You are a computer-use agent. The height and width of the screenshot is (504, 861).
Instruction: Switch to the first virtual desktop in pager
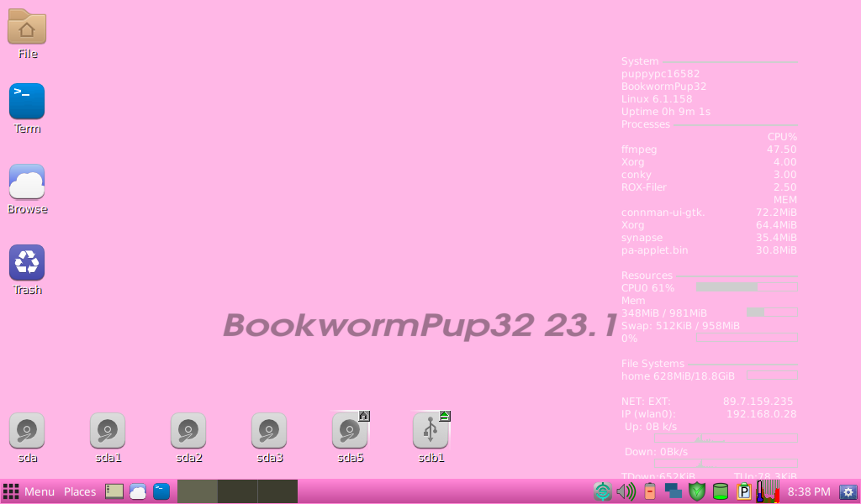tap(198, 491)
